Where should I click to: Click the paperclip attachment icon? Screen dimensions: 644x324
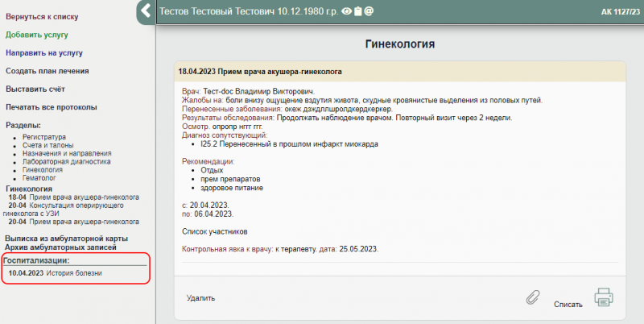point(532,297)
